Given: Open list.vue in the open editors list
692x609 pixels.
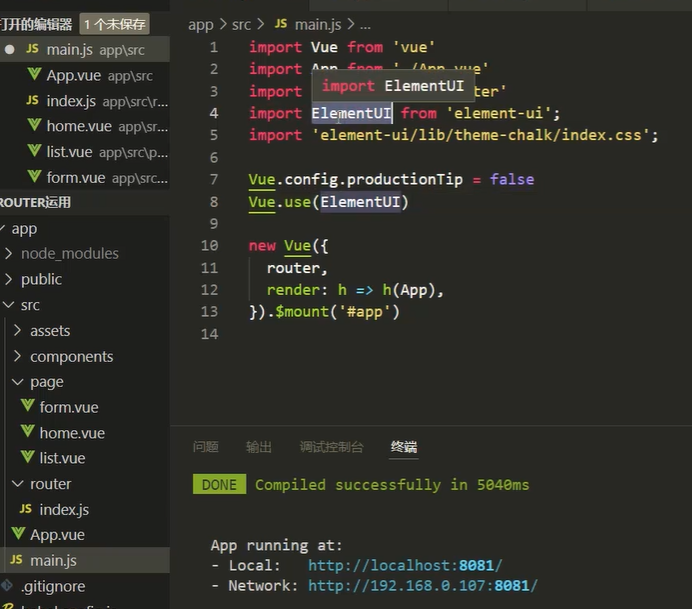Looking at the screenshot, I should (x=85, y=151).
